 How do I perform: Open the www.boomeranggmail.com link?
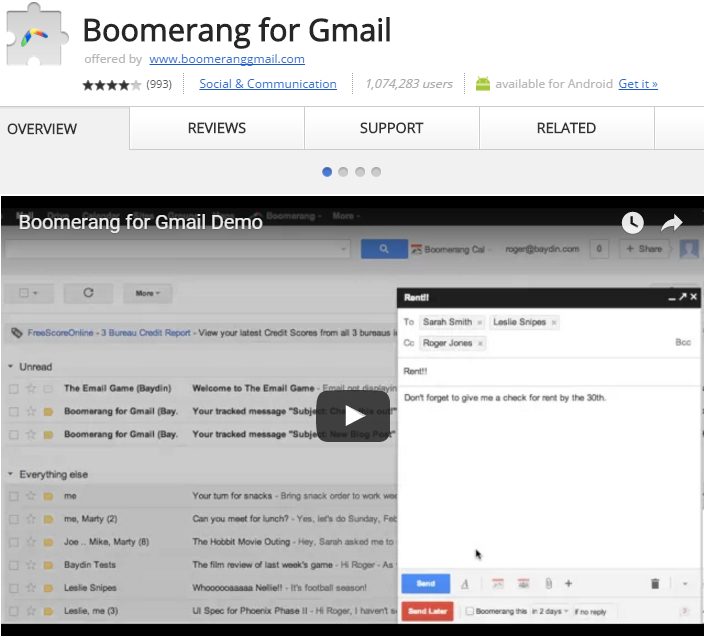pos(227,59)
